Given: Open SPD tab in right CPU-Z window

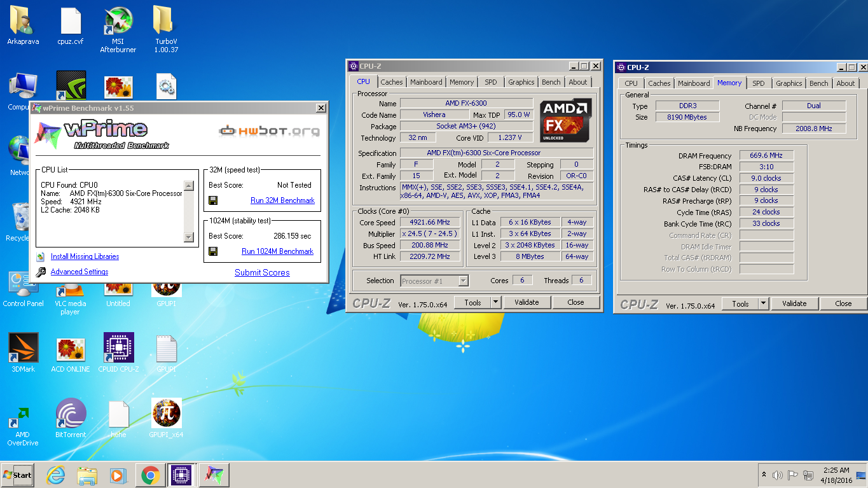Looking at the screenshot, I should (759, 83).
